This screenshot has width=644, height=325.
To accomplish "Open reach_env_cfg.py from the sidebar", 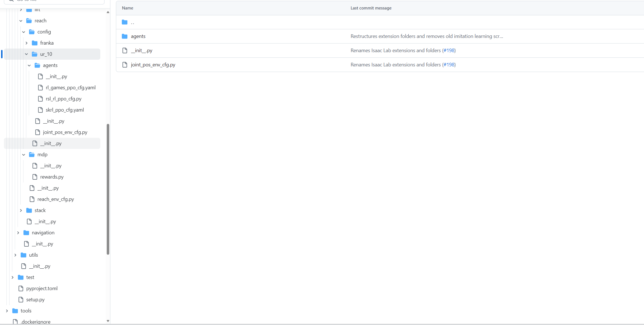I will pyautogui.click(x=56, y=199).
